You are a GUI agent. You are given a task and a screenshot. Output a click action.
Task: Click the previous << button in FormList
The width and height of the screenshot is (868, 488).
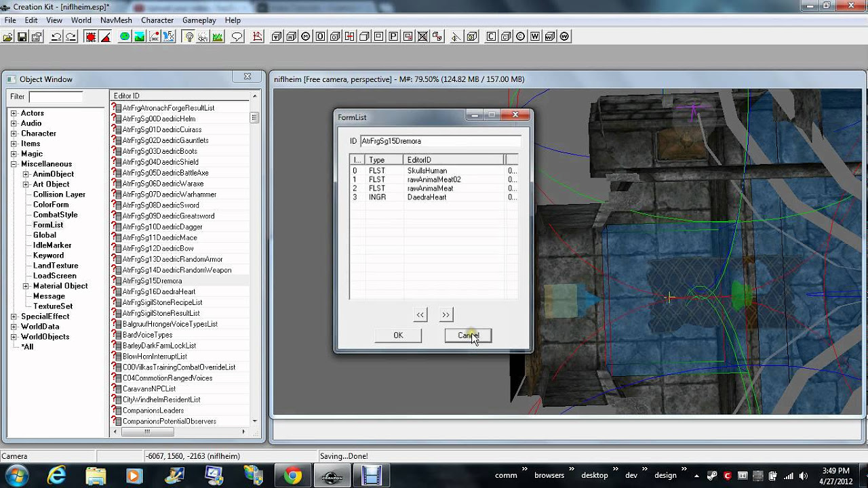tap(420, 314)
